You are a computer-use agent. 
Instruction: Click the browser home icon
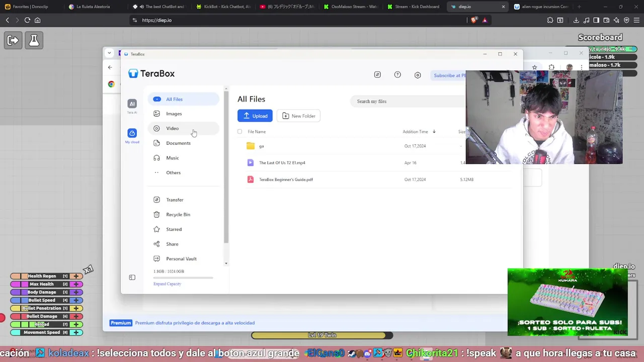point(37,20)
